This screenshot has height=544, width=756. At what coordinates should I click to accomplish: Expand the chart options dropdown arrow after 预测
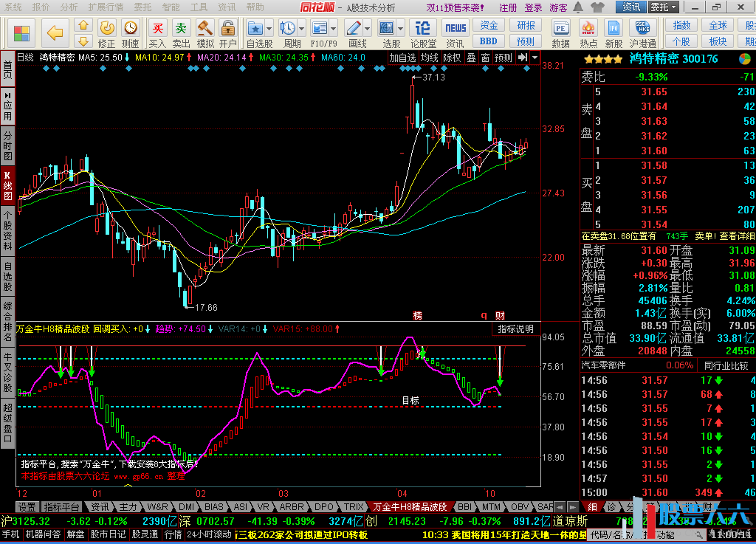point(535,58)
